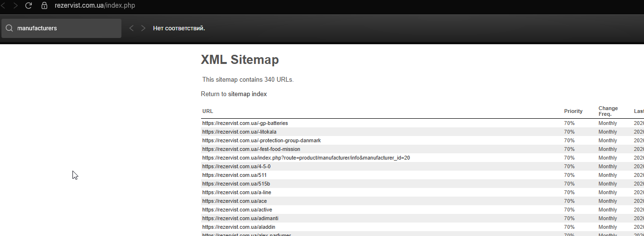Click the find bar magnifier icon
Screen dimensions: 644x236
coord(9,28)
